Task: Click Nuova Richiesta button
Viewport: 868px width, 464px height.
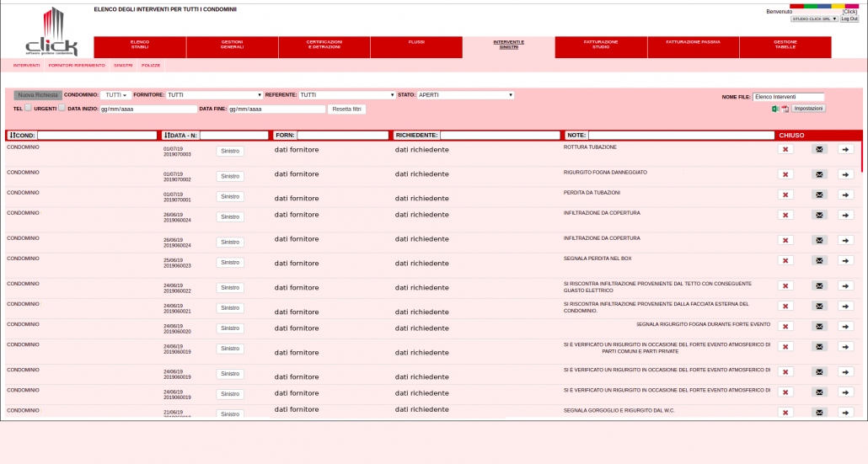Action: point(38,95)
